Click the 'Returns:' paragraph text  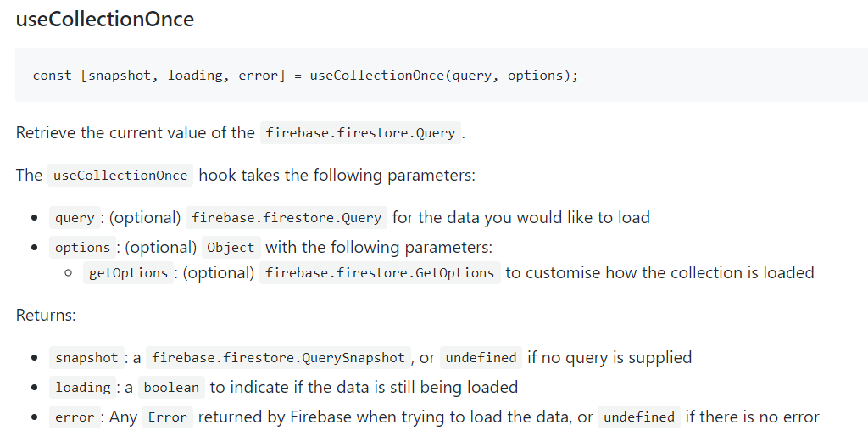(x=46, y=316)
